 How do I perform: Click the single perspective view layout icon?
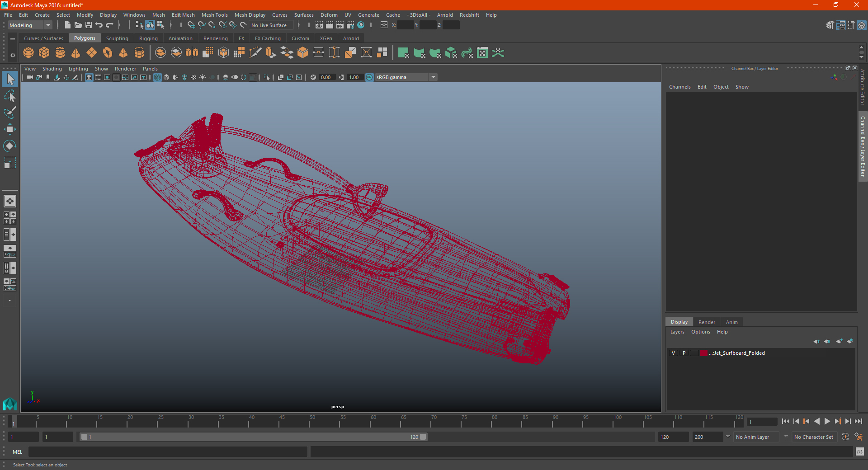coord(10,201)
